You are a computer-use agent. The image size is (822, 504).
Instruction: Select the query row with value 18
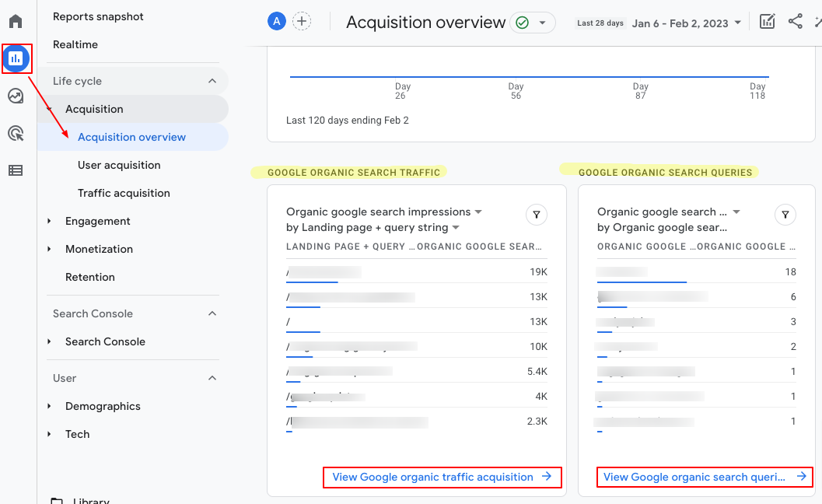click(x=696, y=272)
